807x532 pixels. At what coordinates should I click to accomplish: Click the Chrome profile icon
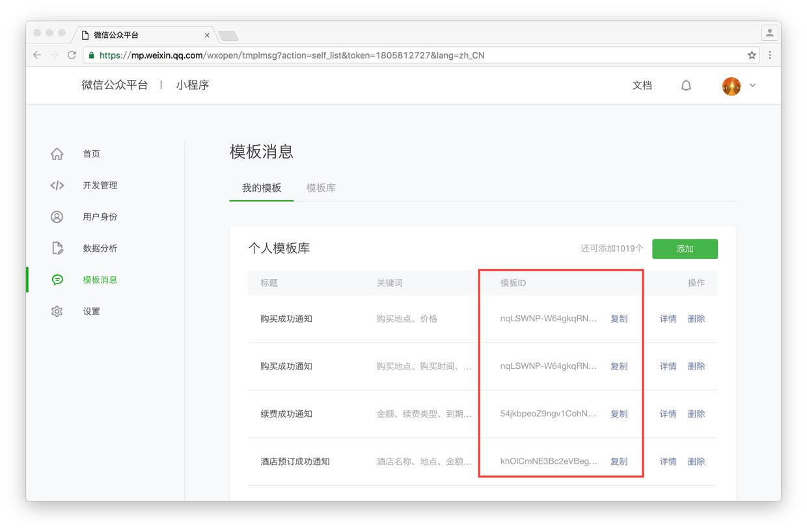770,33
